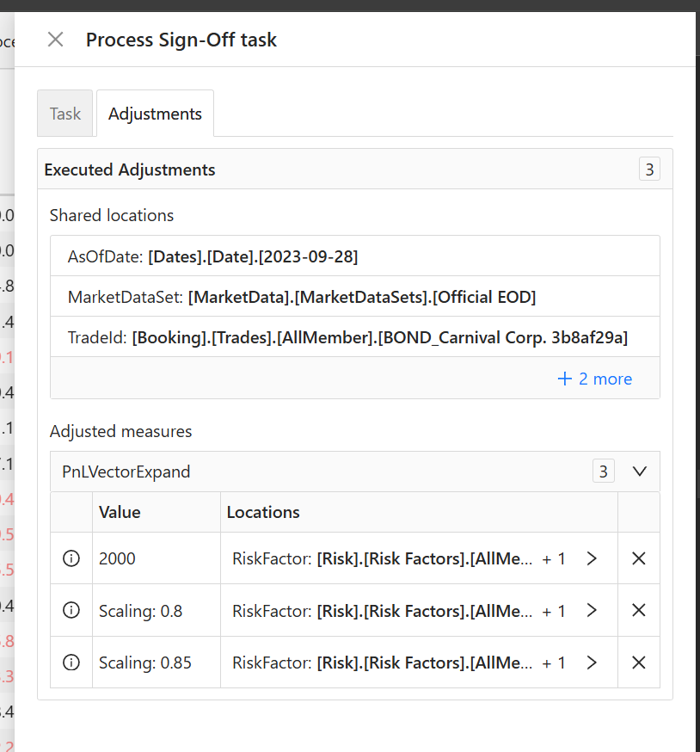Open info icon for Scaling 0.85 row
This screenshot has width=700, height=752.
tap(71, 663)
